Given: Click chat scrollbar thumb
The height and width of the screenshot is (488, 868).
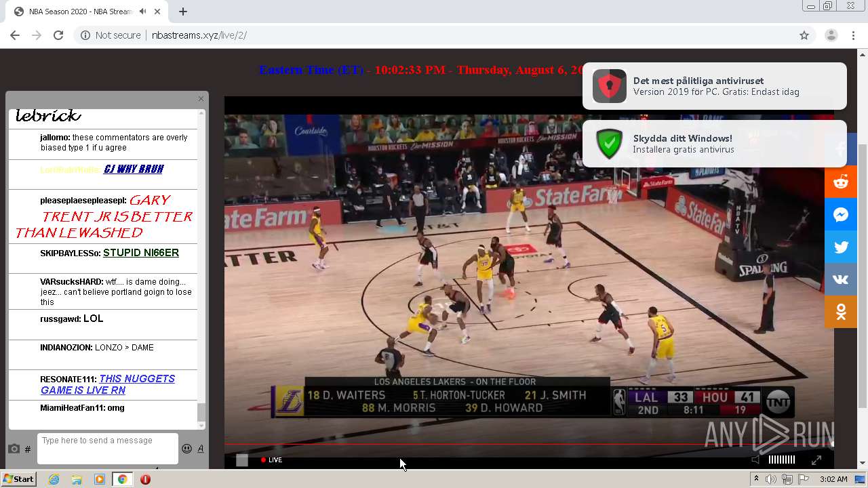Looking at the screenshot, I should pyautogui.click(x=201, y=411).
